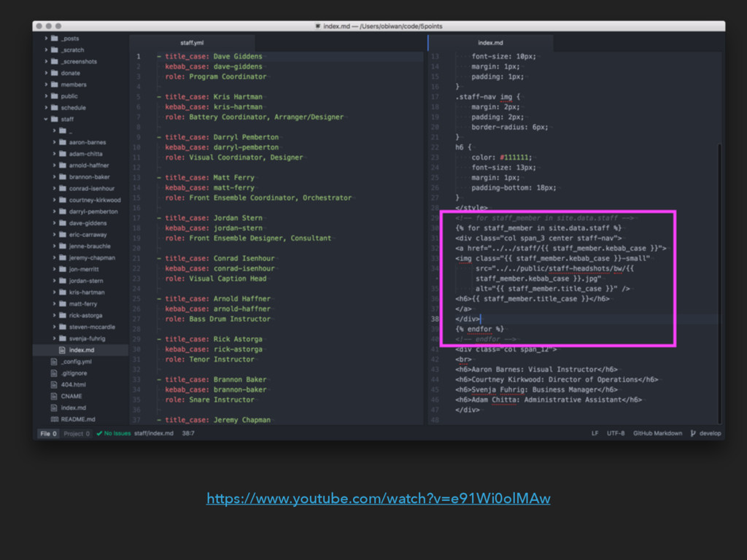This screenshot has height=560, width=747.
Task: Open the rick-astorga folder
Action: click(x=85, y=315)
